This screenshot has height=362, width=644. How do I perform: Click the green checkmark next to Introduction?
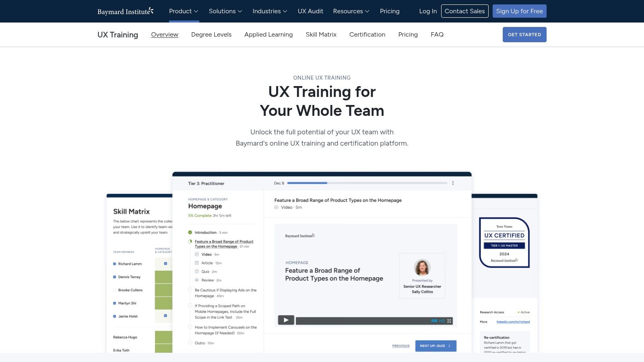click(x=190, y=232)
